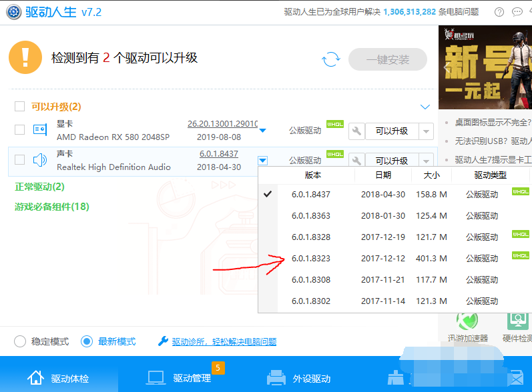Switch to the 外设驱动 tab
The width and height of the screenshot is (532, 392).
299,378
